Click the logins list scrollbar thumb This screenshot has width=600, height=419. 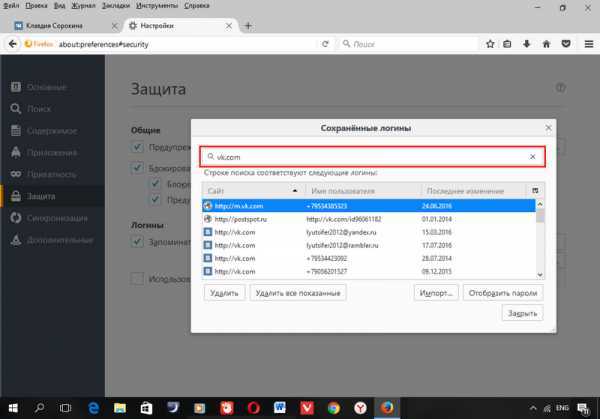540,216
